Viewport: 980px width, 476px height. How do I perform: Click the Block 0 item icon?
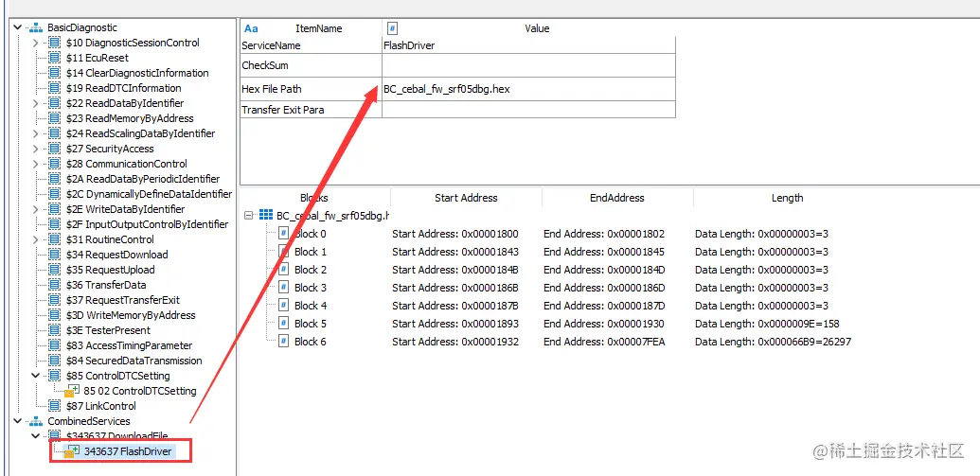(x=283, y=234)
